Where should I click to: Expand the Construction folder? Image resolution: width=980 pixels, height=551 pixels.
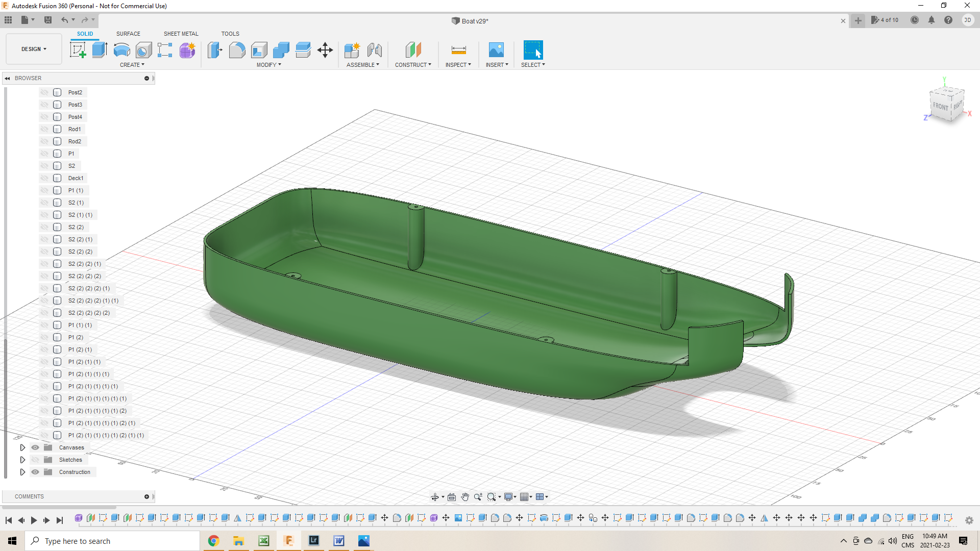click(x=22, y=472)
